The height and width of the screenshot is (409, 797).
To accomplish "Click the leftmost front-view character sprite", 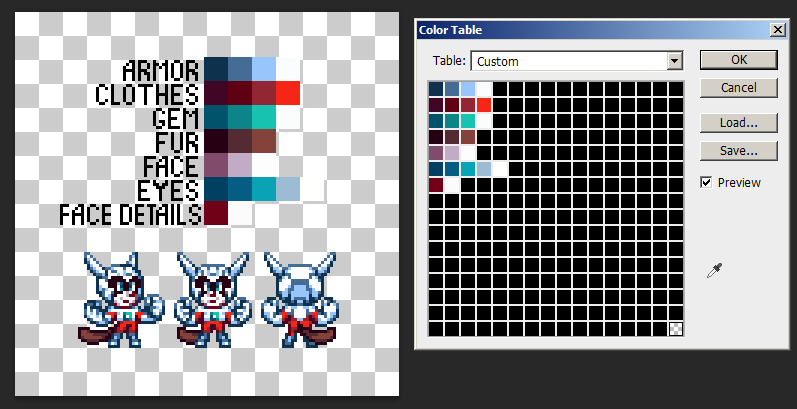I will 121,300.
